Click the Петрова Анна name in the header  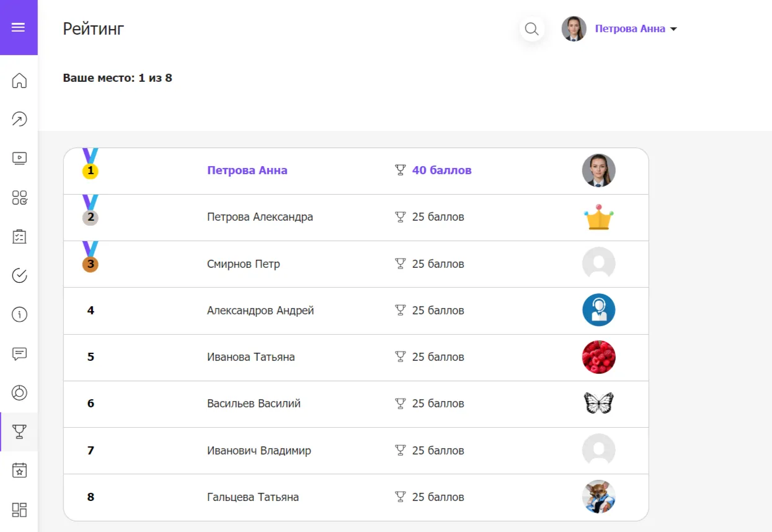coord(629,29)
